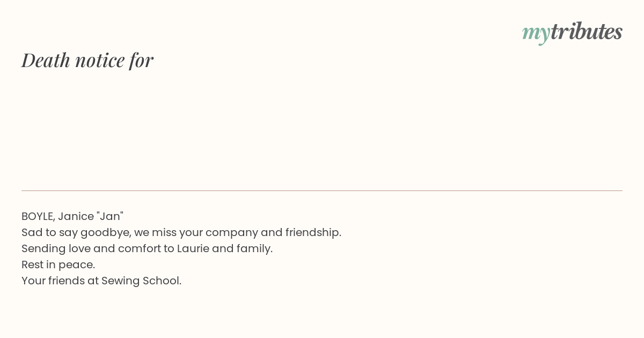Click the "Death notice for" heading
This screenshot has height=338, width=644.
[87, 60]
